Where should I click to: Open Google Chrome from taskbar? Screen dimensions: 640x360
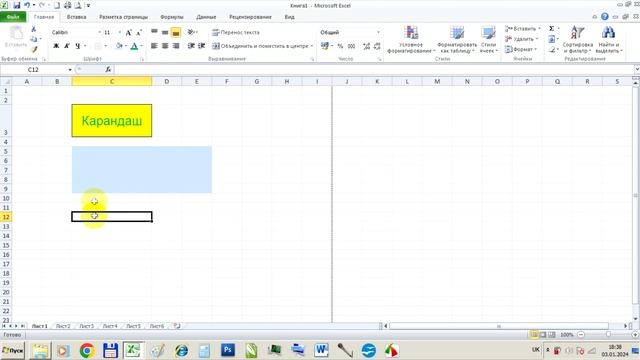[x=87, y=351]
